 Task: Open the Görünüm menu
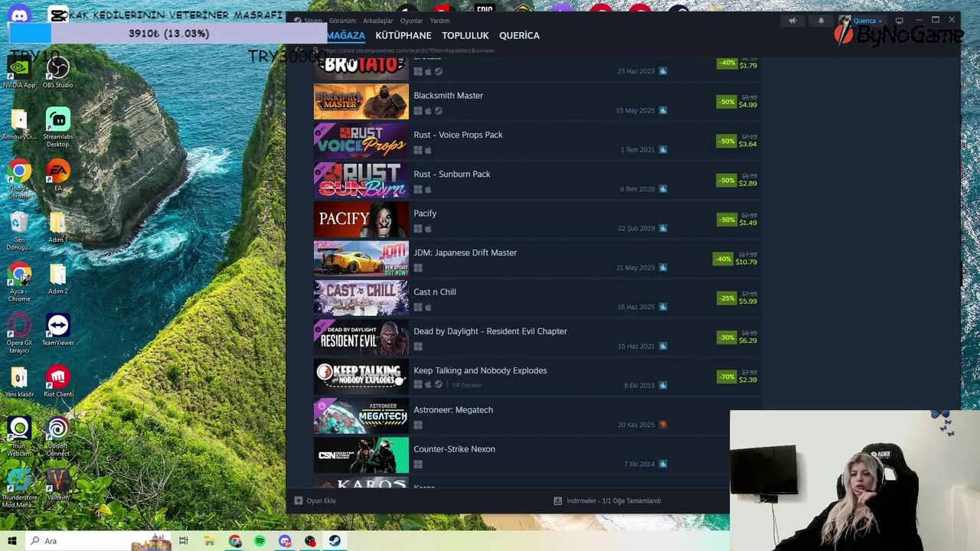pyautogui.click(x=342, y=21)
